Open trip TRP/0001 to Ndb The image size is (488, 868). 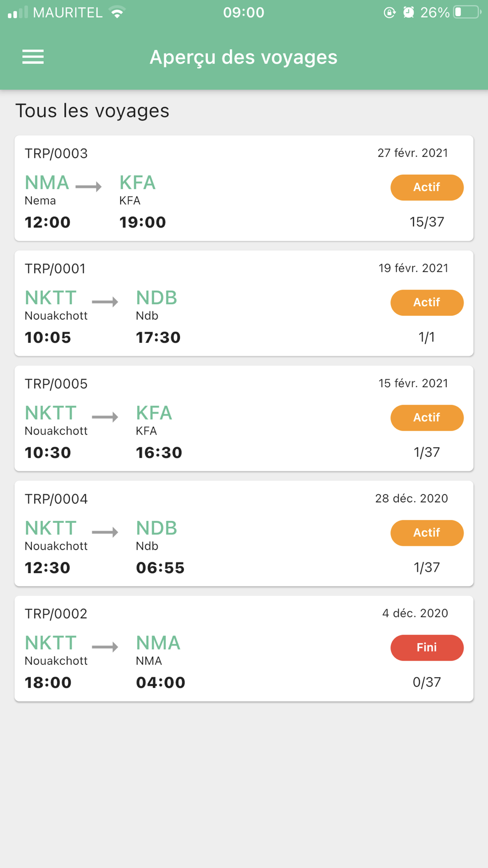(244, 303)
